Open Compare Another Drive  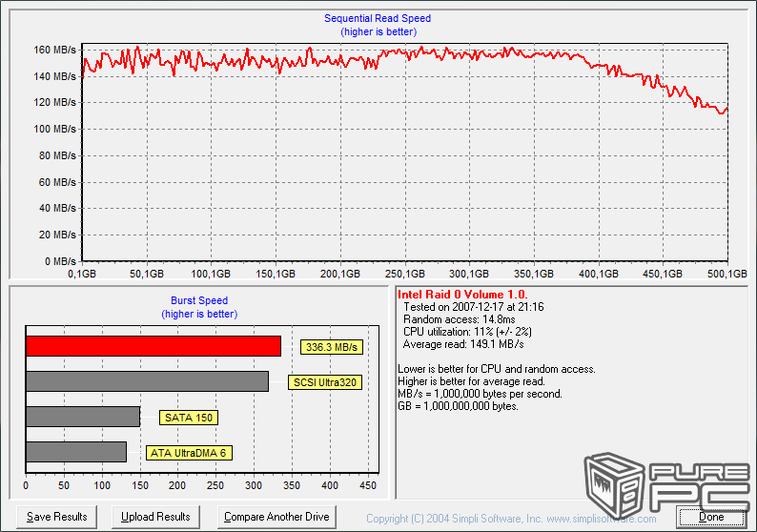(276, 517)
